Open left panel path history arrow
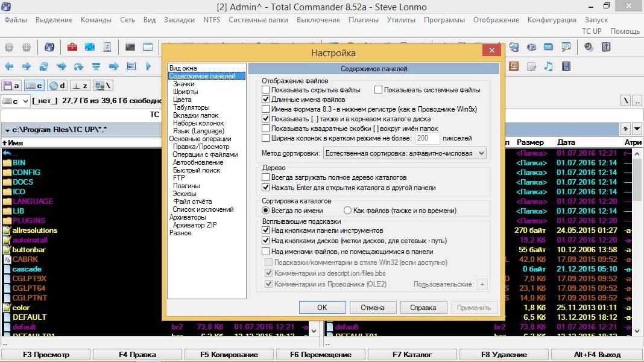Screen dimensions: 644x362 click(7, 130)
